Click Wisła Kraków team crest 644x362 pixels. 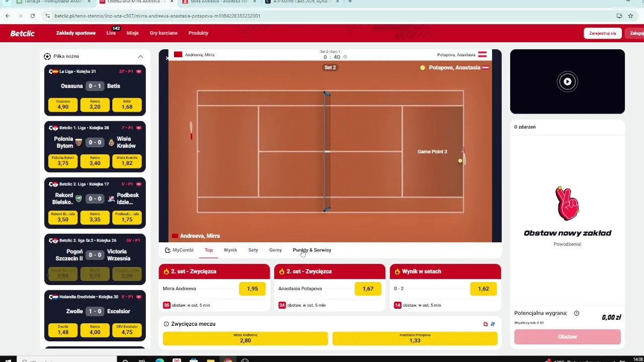(111, 142)
